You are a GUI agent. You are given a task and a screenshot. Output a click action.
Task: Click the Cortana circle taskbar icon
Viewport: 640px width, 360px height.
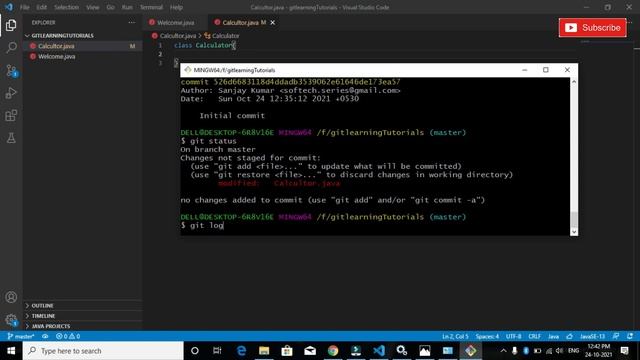[x=195, y=351]
